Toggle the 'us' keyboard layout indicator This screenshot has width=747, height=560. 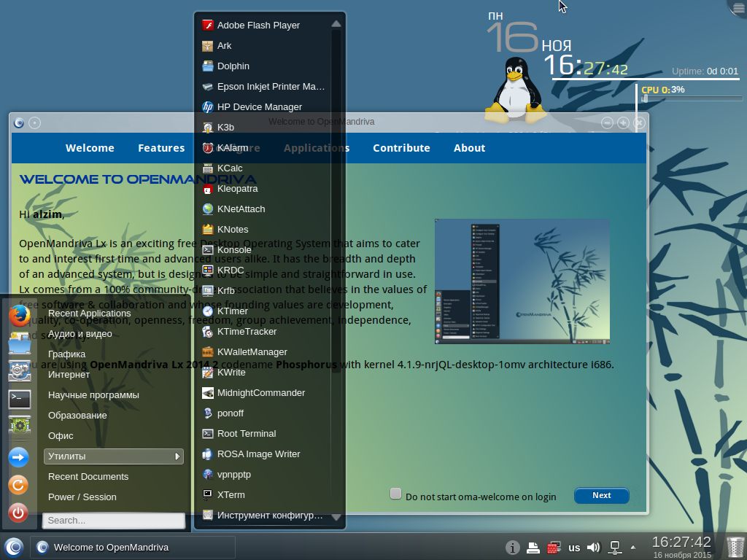(x=574, y=548)
